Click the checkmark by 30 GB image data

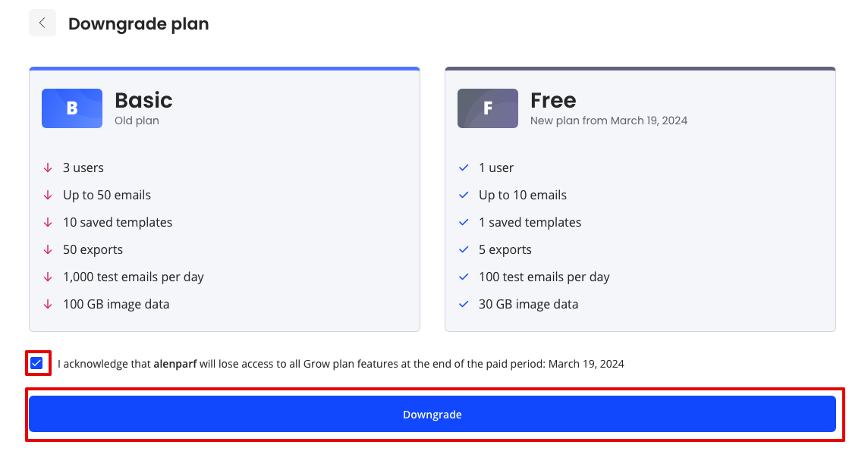point(464,304)
